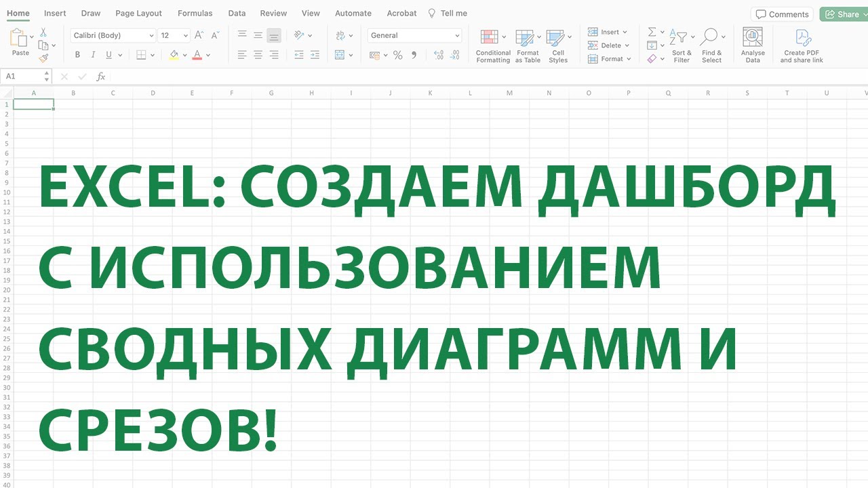868x488 pixels.
Task: Click the increase decimal places icon
Action: tap(439, 55)
